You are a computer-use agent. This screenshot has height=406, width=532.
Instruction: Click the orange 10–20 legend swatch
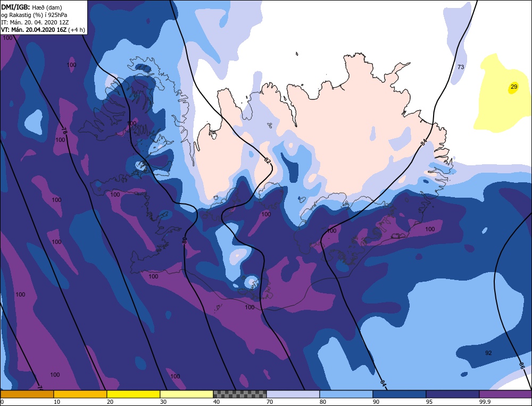click(80, 394)
